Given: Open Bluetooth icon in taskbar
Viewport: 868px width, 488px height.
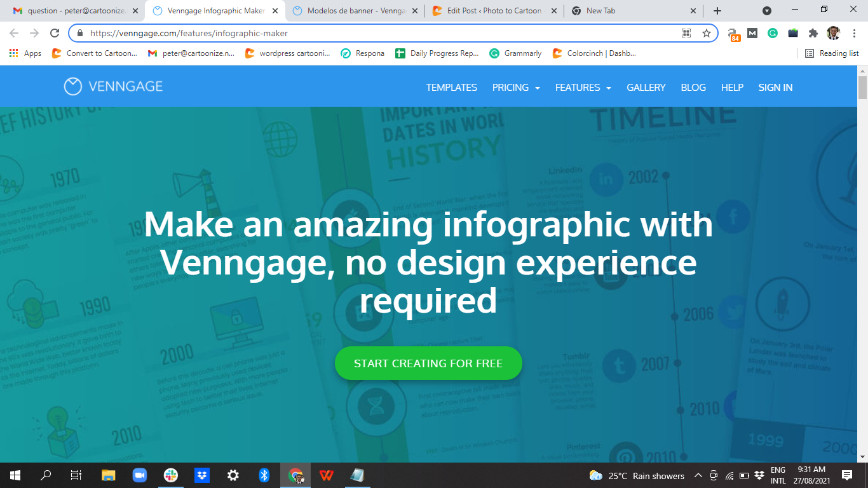Looking at the screenshot, I should (264, 475).
